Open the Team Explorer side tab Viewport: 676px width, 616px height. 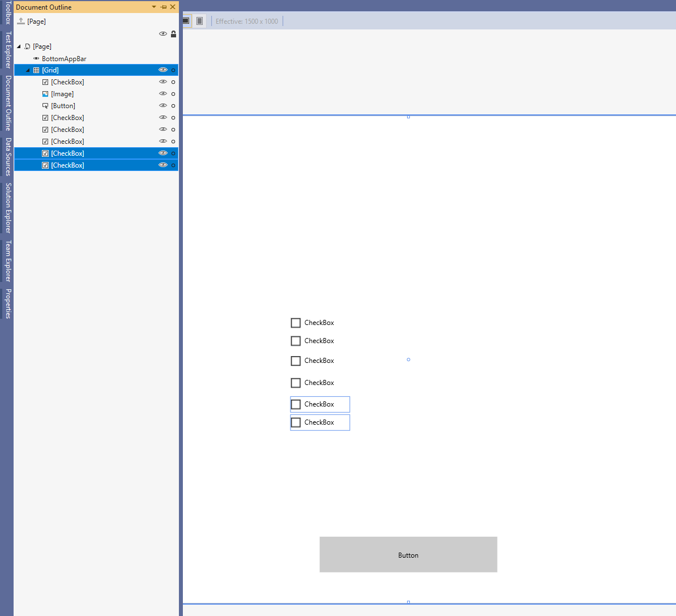click(x=8, y=261)
